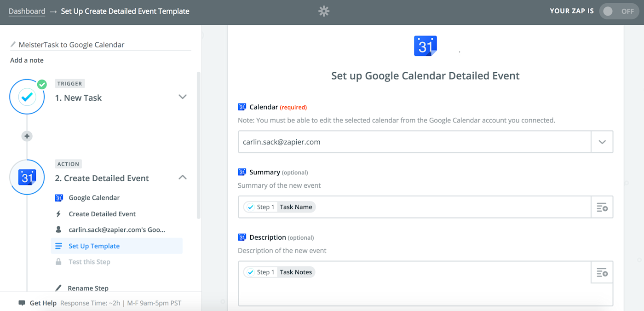Open the Zapier loading snowflake icon
This screenshot has width=644, height=311.
click(324, 12)
